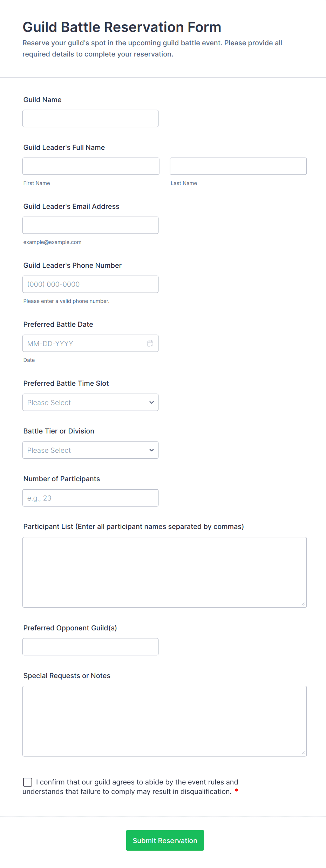Focus the Preferred Opponent Guild(s) field

90,647
